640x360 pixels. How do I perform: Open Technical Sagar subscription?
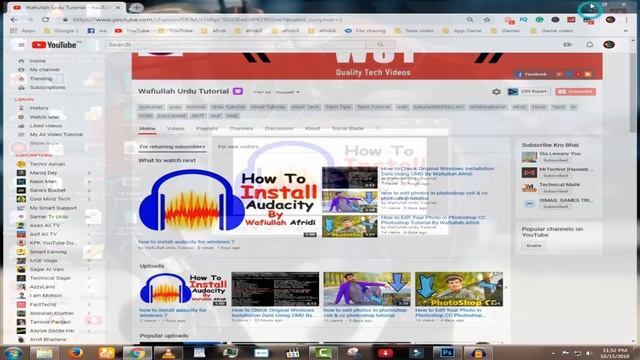pos(50,278)
